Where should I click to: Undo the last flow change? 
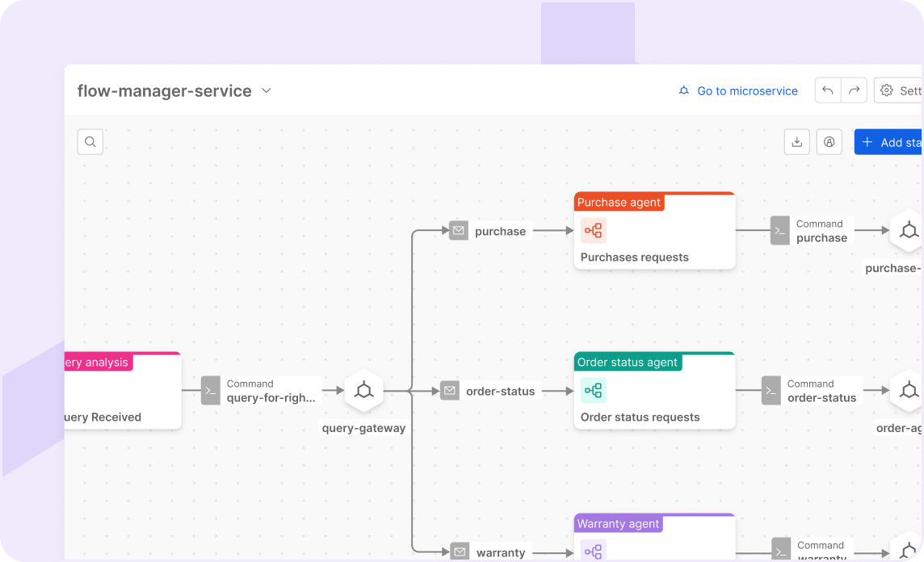click(827, 90)
